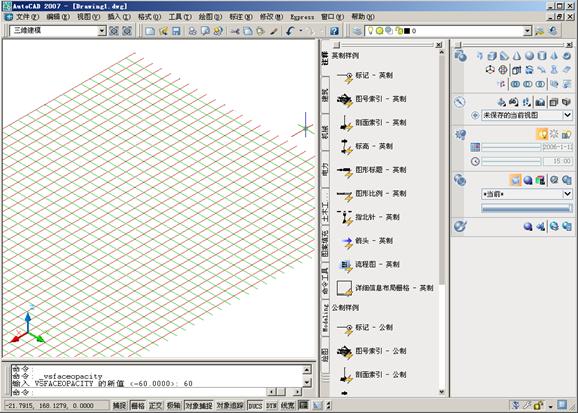This screenshot has height=413, width=578.
Task: Expand the •当前• visual style dropdown
Action: pyautogui.click(x=568, y=194)
